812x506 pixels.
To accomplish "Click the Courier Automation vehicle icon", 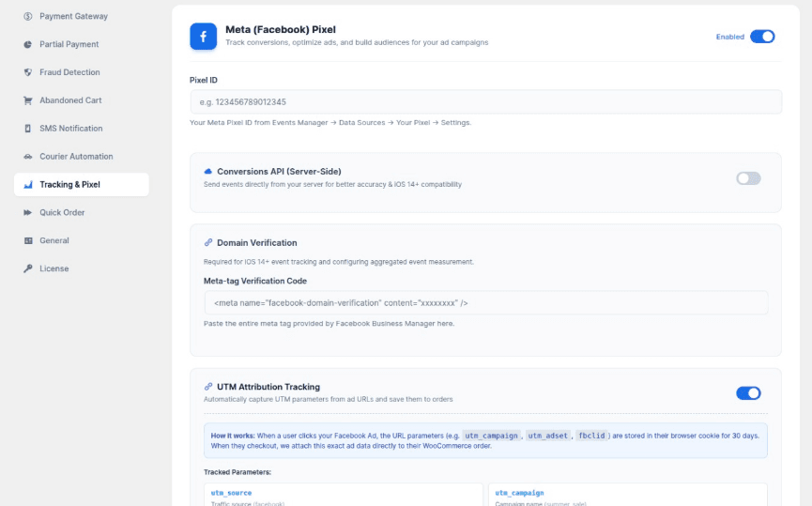I will click(27, 157).
